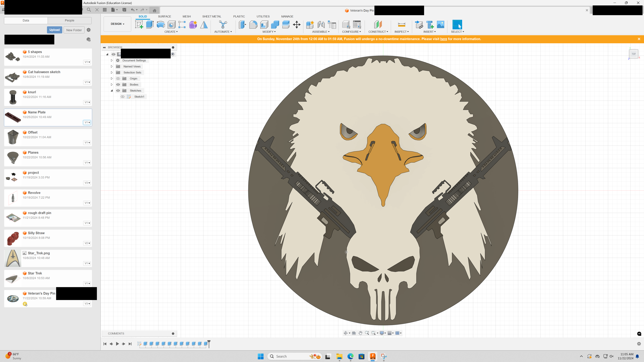Open the Silly Straw file thumbnail
The width and height of the screenshot is (644, 362).
13,239
